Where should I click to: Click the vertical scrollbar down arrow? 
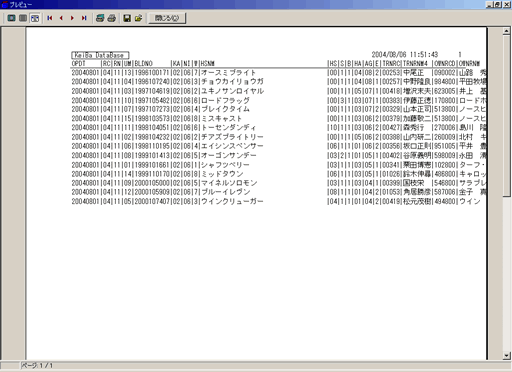click(x=506, y=355)
